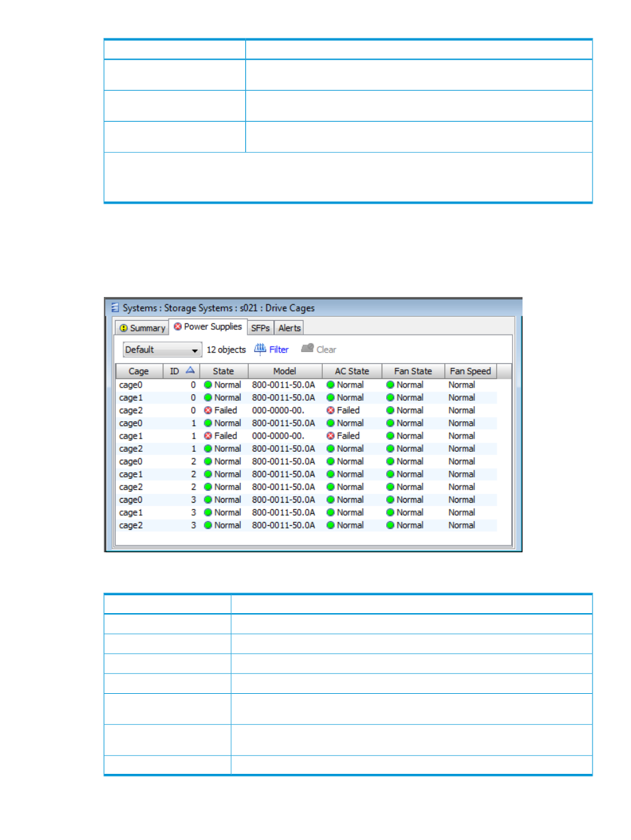Open the Summary tab

coord(142,328)
